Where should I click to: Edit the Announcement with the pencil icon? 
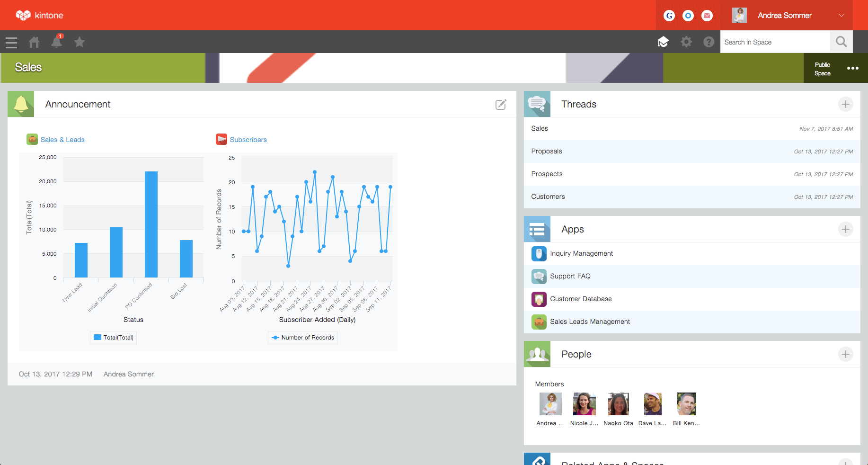[501, 104]
